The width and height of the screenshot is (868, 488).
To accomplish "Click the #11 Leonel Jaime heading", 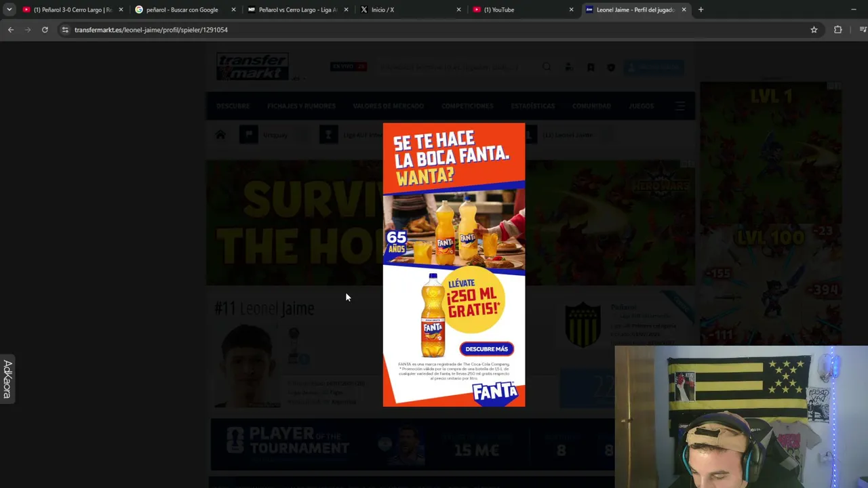I will tap(264, 309).
